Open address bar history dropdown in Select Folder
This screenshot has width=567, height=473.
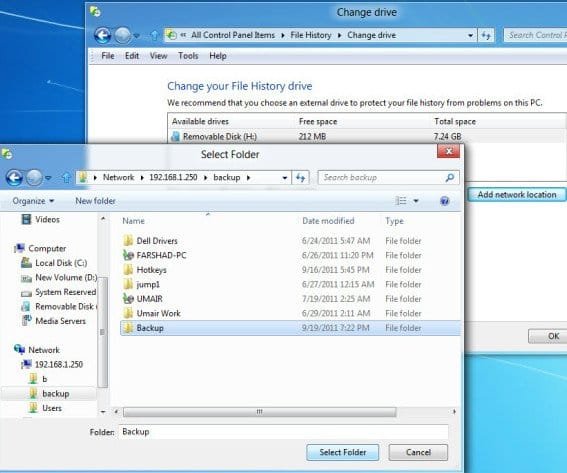click(x=285, y=178)
